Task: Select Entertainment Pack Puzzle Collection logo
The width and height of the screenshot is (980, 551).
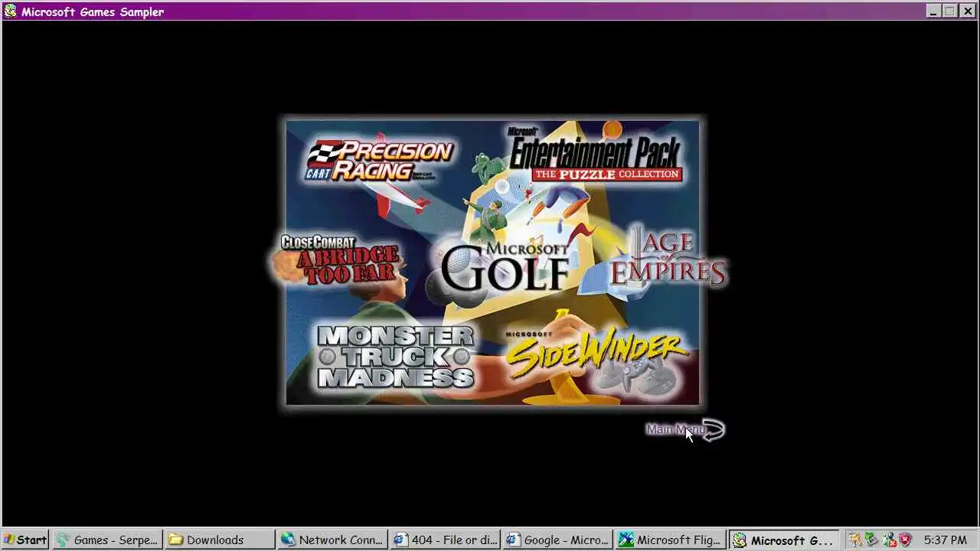Action: (595, 155)
